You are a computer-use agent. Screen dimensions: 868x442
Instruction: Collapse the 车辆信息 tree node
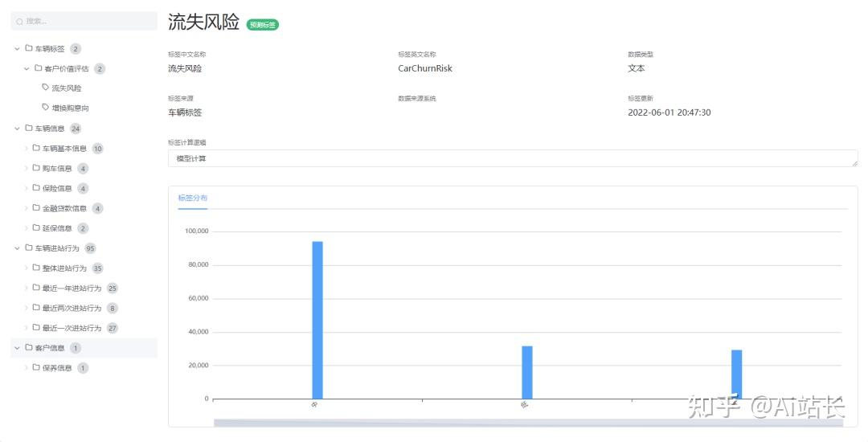[17, 129]
